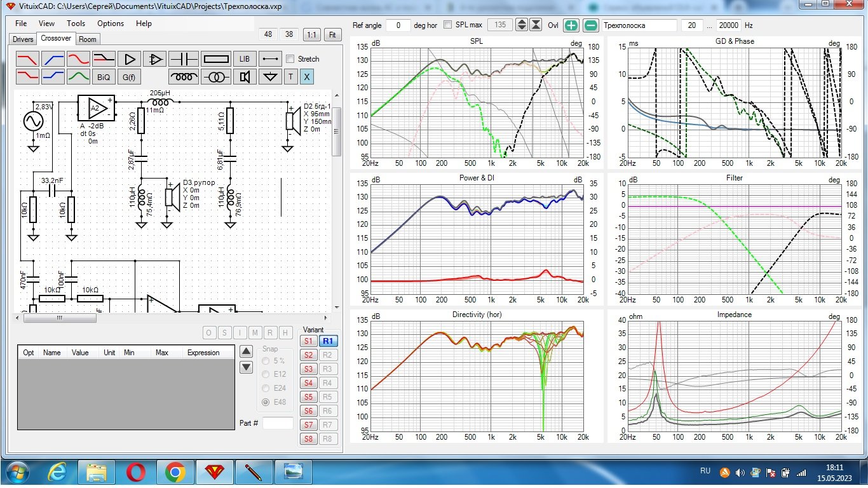This screenshot has width=868, height=488.
Task: Select the transformer component icon
Action: pos(216,77)
